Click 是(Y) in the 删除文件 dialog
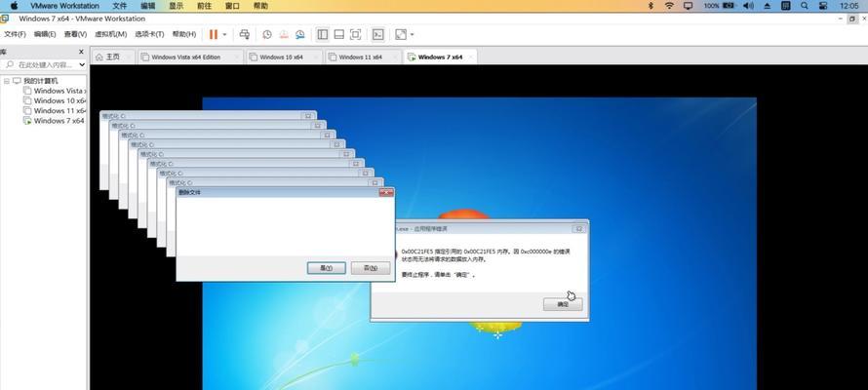 pos(326,268)
